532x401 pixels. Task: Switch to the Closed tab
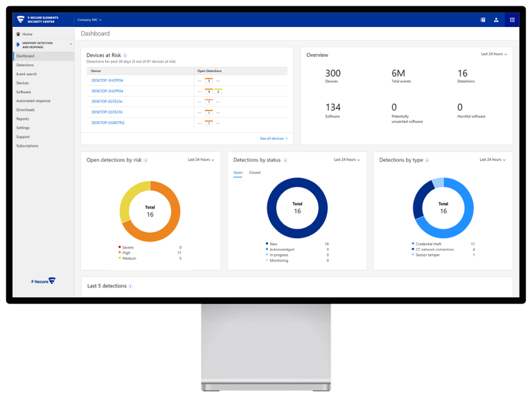coord(255,172)
